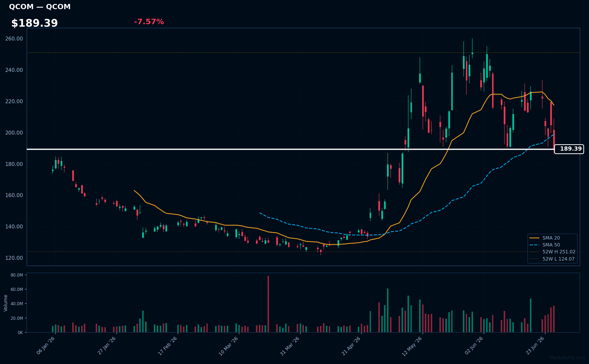Click the 140.00 price axis label

click(14, 227)
